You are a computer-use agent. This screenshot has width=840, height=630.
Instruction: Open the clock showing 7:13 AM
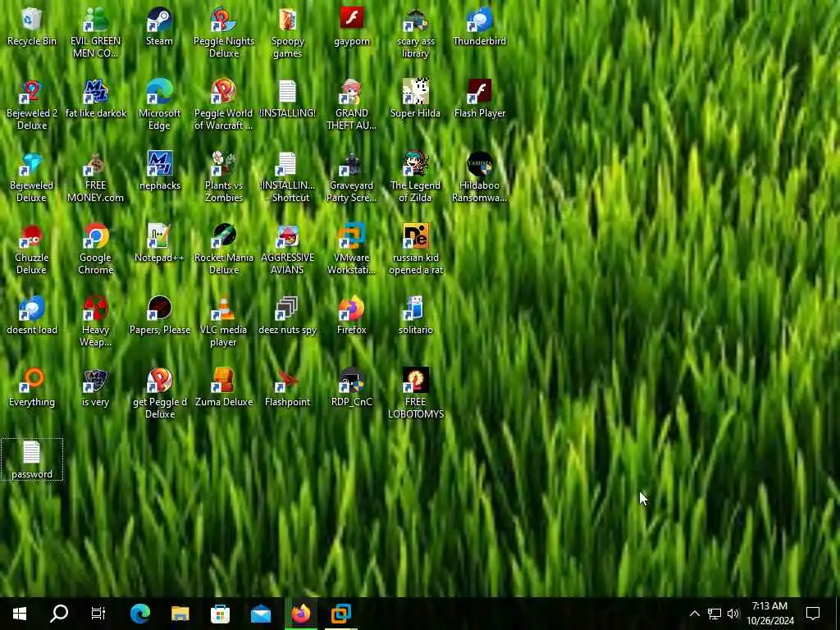[769, 614]
